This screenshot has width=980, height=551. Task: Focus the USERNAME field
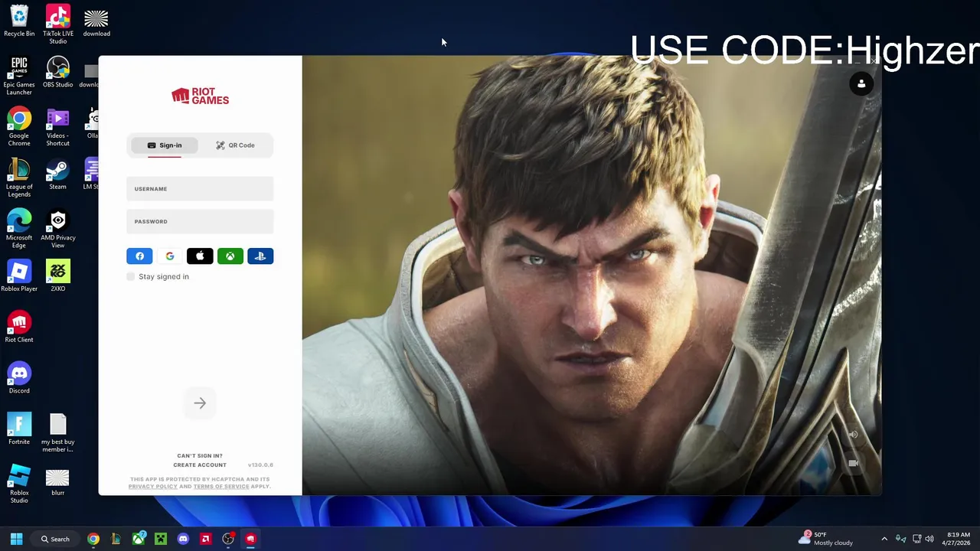(200, 189)
